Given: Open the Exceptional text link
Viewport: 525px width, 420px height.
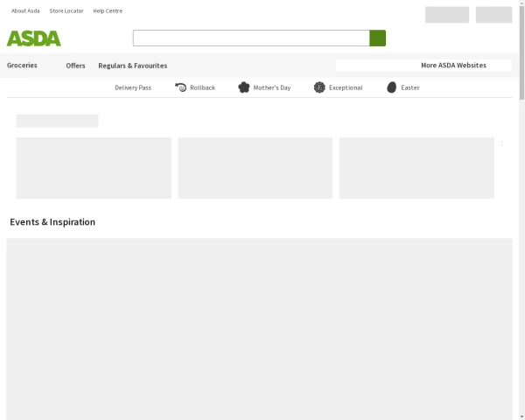Looking at the screenshot, I should click(x=346, y=87).
